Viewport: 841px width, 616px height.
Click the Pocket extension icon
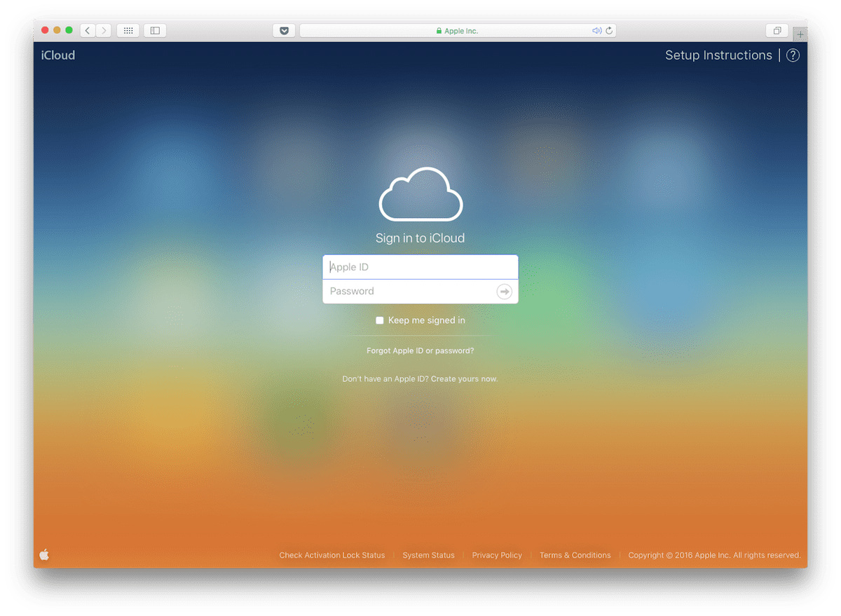284,31
